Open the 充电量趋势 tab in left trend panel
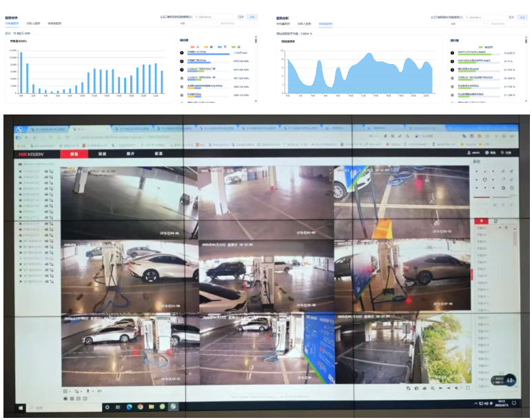Viewport: 532px width, 420px height. coord(12,23)
